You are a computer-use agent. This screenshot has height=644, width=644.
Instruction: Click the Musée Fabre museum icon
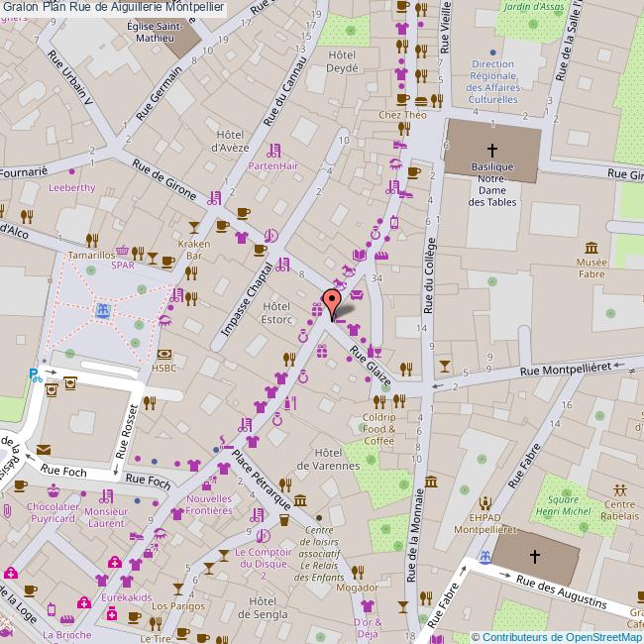591,248
